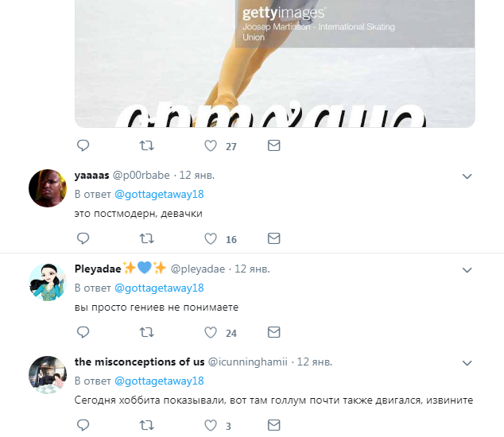Like the main tweet with 27 likes
Viewport: 504px width, 437px height.
211,146
